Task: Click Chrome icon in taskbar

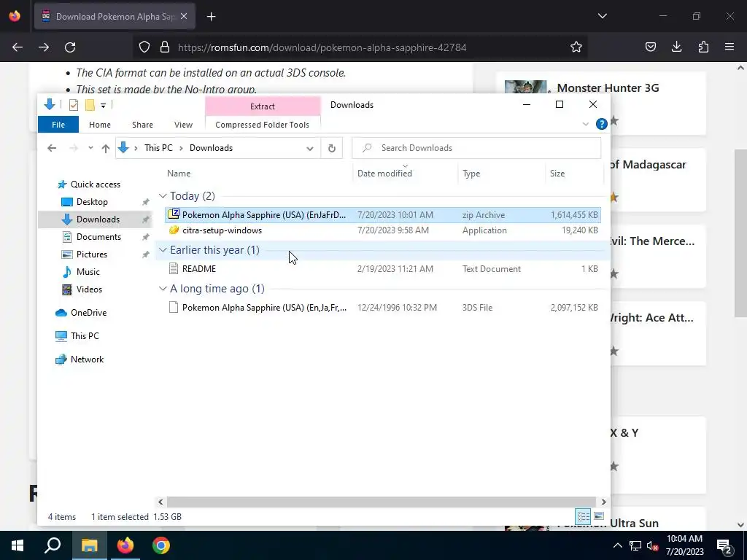Action: [x=161, y=545]
